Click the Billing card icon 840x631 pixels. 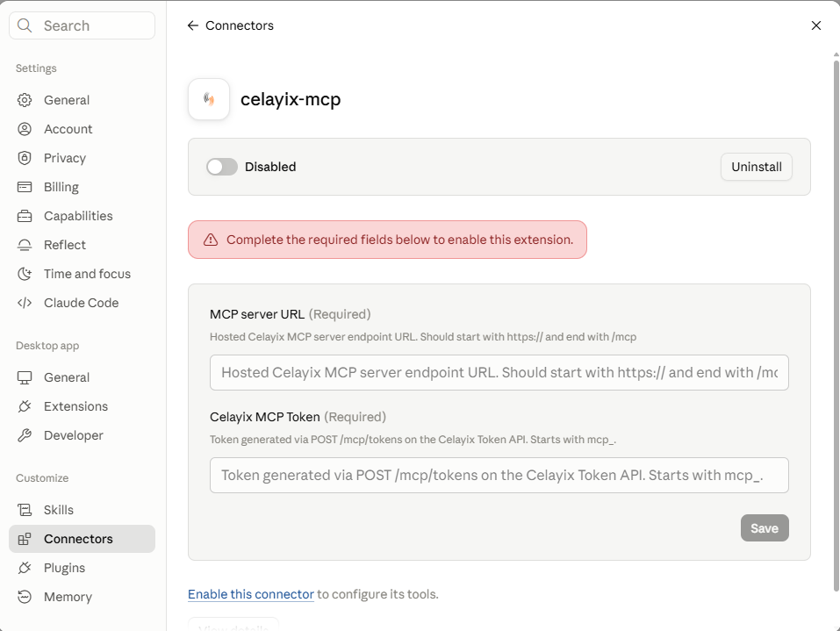click(x=25, y=187)
